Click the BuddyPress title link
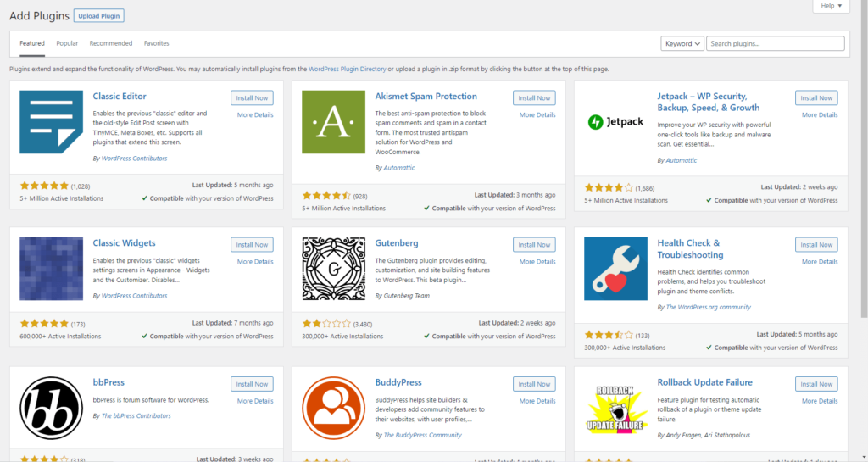The image size is (868, 462). [398, 382]
